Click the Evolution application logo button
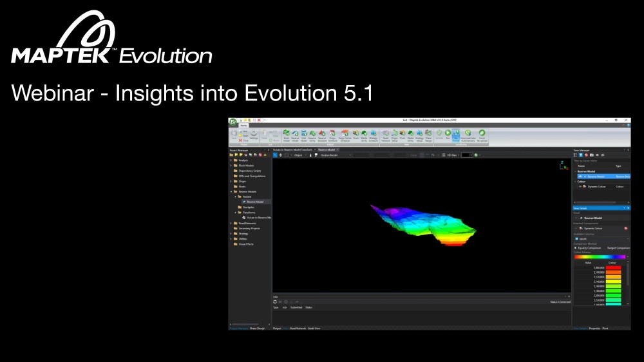The width and height of the screenshot is (644, 362). coord(233,122)
